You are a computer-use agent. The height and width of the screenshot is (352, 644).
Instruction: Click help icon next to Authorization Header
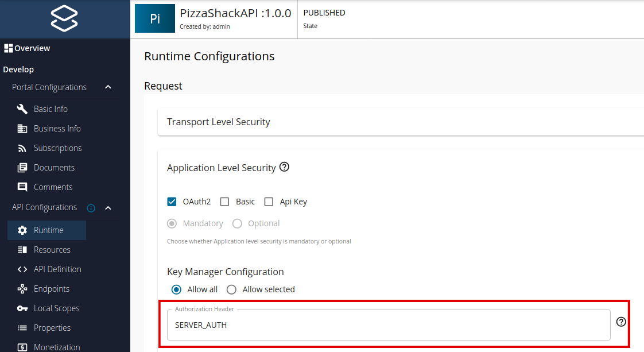tap(620, 322)
